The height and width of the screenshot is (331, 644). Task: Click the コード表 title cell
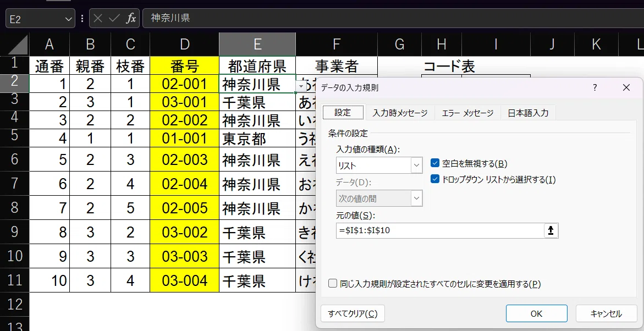point(449,66)
